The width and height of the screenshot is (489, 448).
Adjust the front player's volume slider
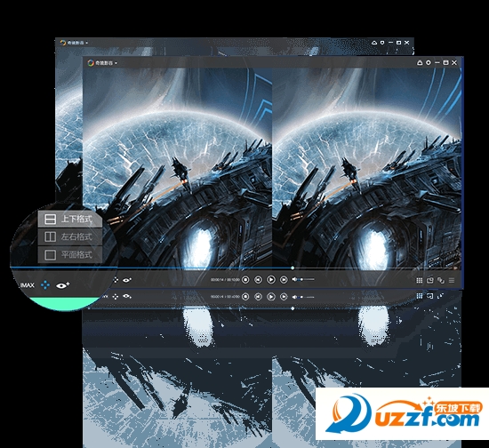tap(307, 279)
